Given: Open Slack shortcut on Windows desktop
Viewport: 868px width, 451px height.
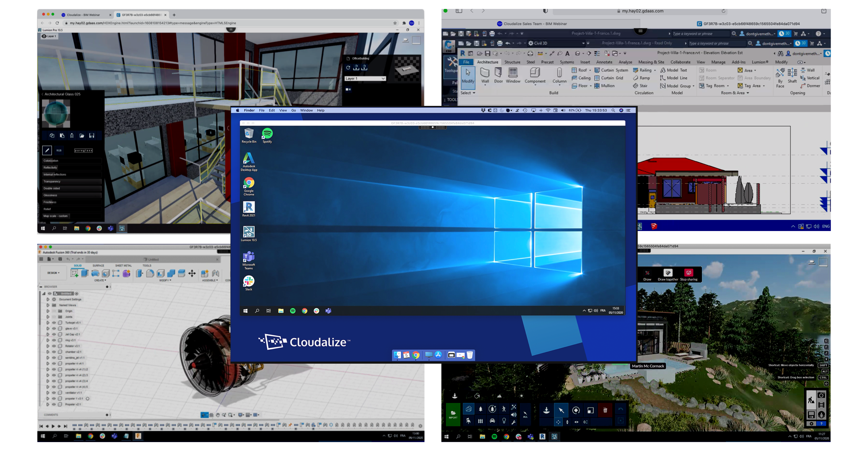Looking at the screenshot, I should (249, 283).
